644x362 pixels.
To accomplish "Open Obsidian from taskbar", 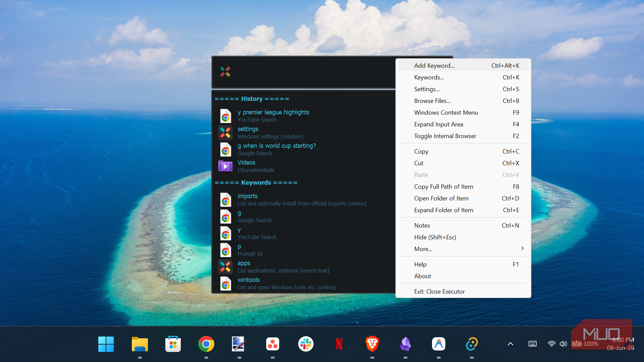I will (406, 344).
